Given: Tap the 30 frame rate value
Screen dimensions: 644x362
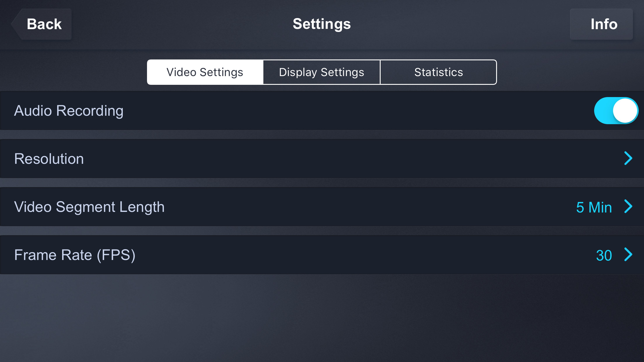Looking at the screenshot, I should click(604, 255).
